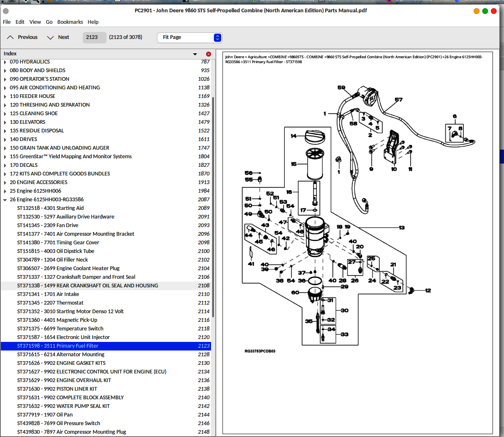The height and width of the screenshot is (437, 504).
Task: Go to the previous page with the up chevron
Action: [10, 37]
